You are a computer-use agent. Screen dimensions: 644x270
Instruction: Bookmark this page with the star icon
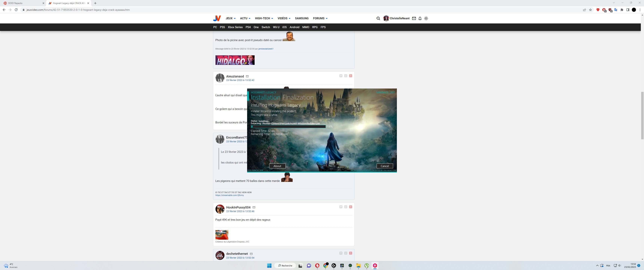(x=590, y=10)
